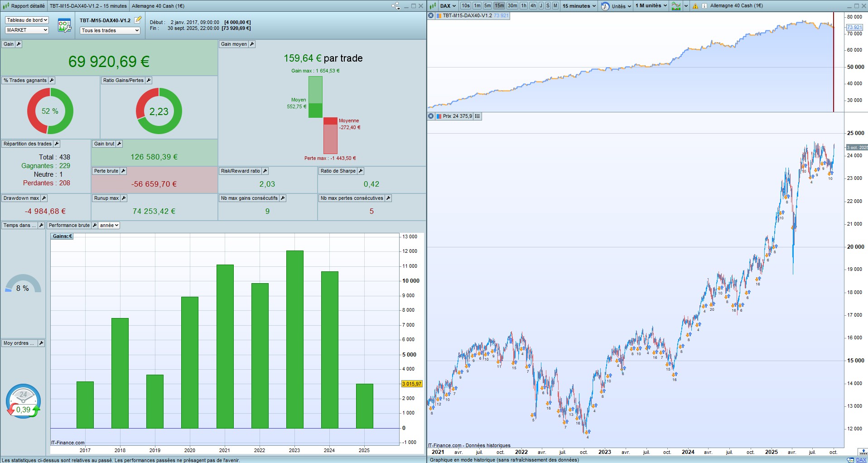Click the Performance brute panel label
This screenshot has height=463, width=868.
coord(69,225)
